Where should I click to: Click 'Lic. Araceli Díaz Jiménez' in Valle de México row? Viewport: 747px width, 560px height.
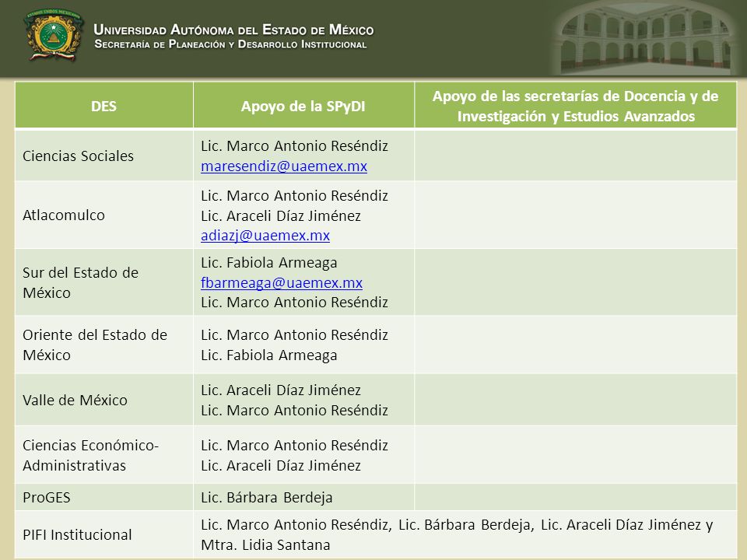tap(281, 390)
